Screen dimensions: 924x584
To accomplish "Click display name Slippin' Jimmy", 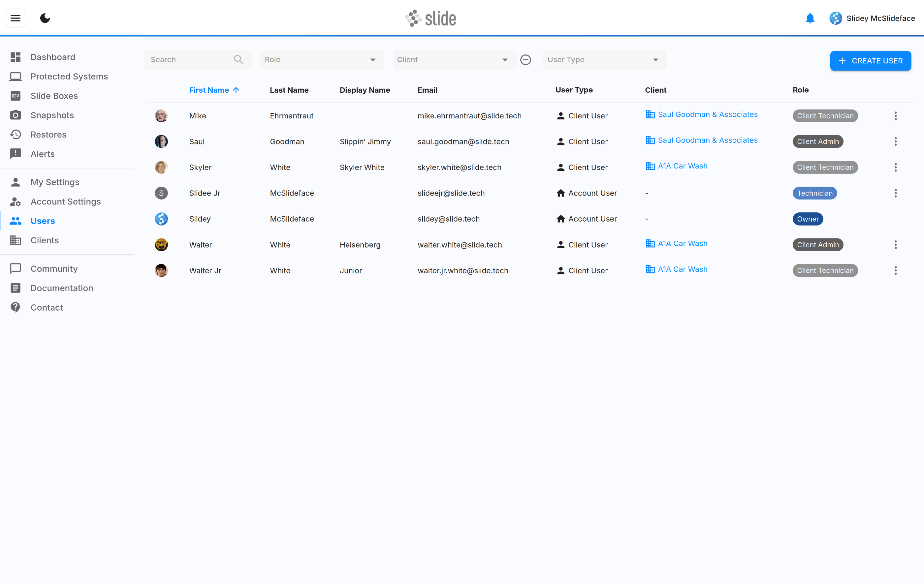I will tap(365, 141).
